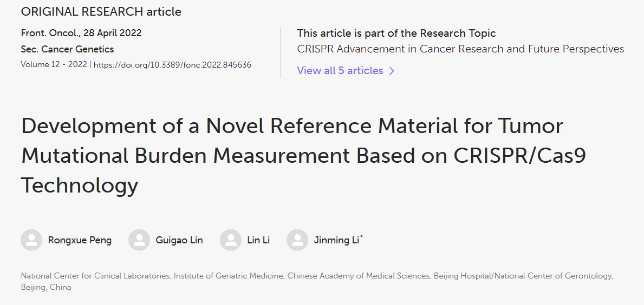Screen dimensions: 644x305
Task: Open the CRISPR Advancement in Cancer Research topic
Action: coord(460,49)
